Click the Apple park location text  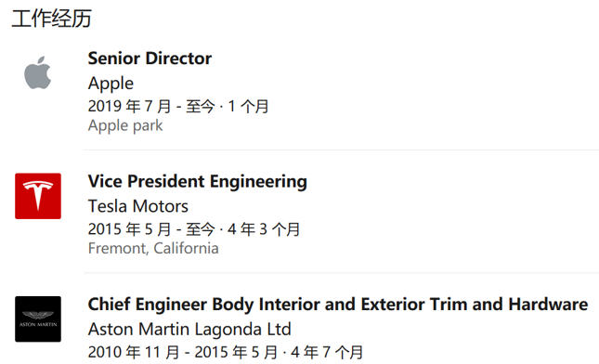point(125,125)
